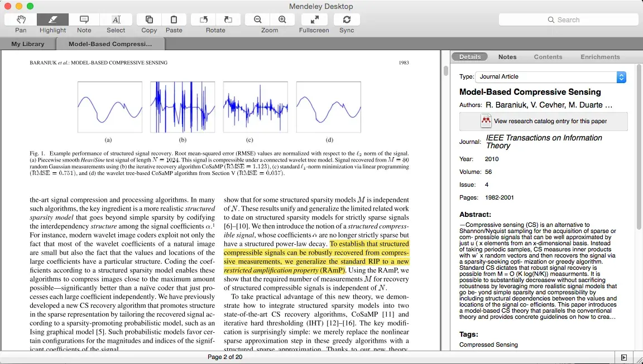This screenshot has width=643, height=364.
Task: Sync the library
Action: point(347,20)
